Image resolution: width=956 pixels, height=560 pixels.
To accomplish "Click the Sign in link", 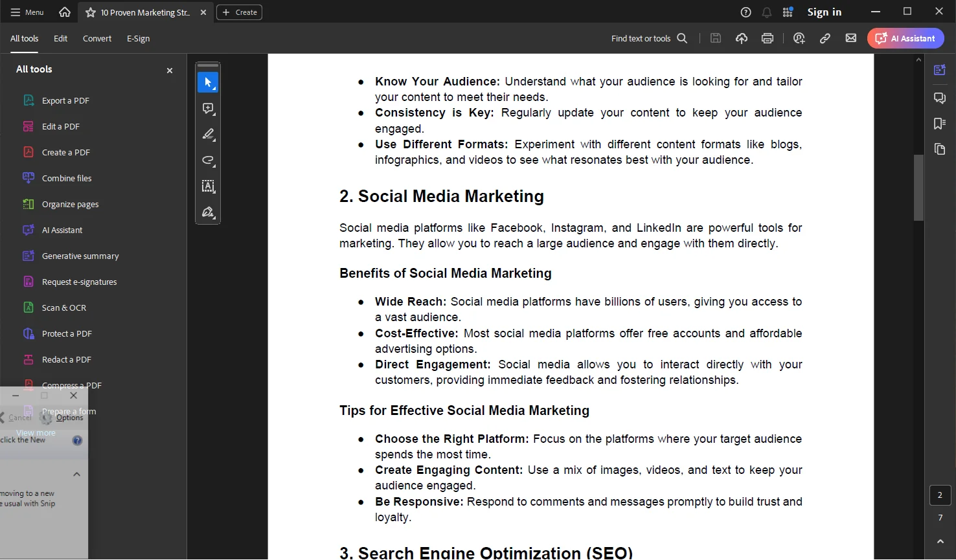I will 824,12.
